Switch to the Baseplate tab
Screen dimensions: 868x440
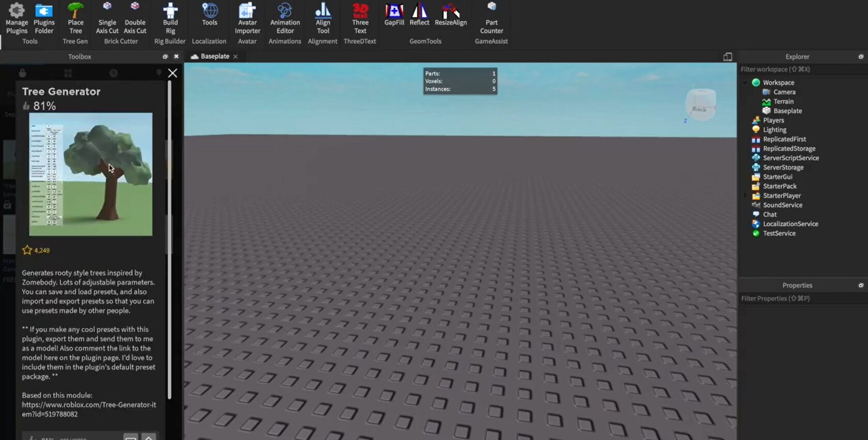215,56
